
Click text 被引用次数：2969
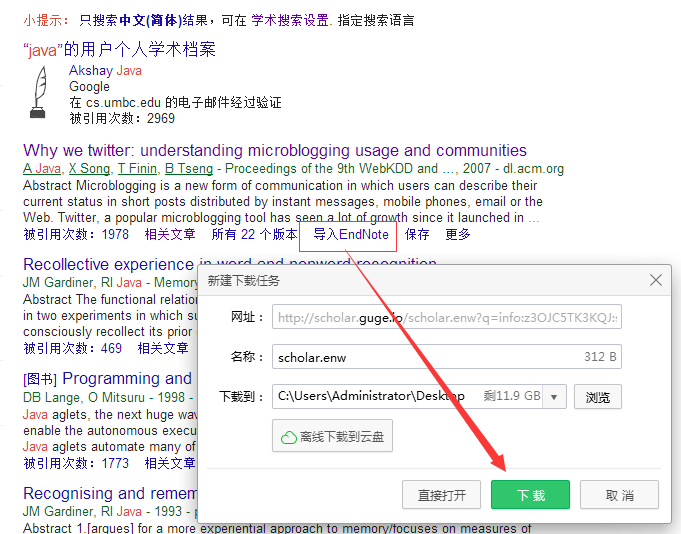[x=122, y=118]
